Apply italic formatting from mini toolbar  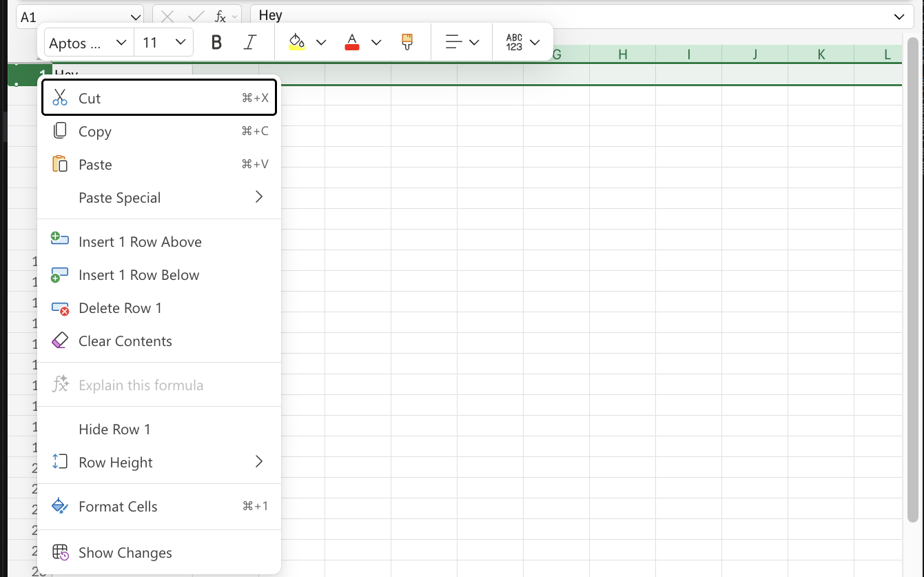coord(250,41)
